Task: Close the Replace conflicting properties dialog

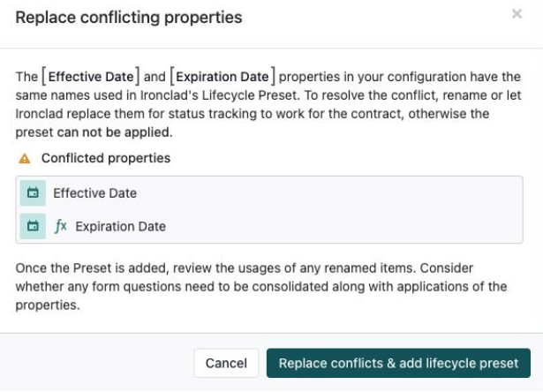Action: (x=517, y=14)
